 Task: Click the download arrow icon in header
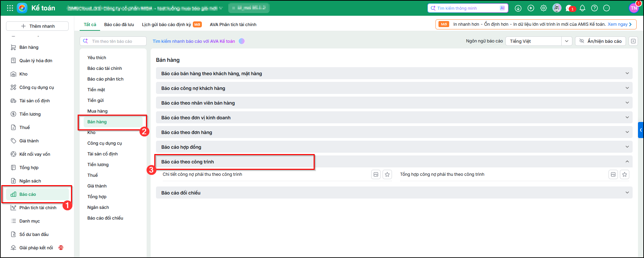click(x=518, y=8)
